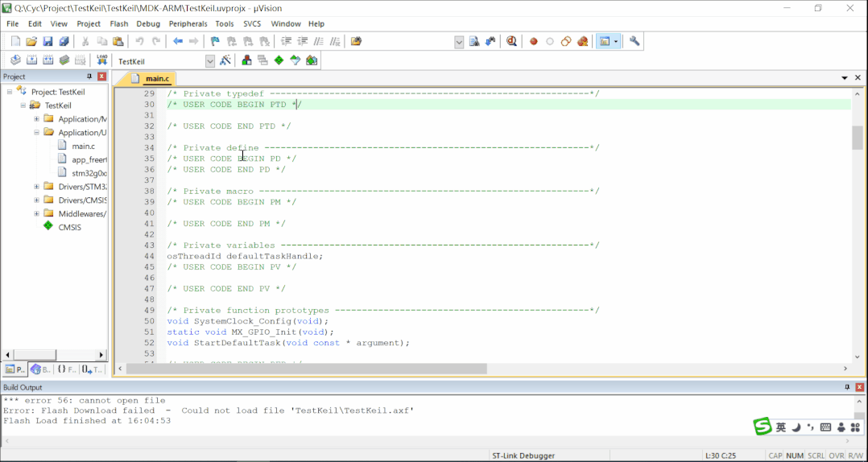
Task: Open the Debug menu
Action: [148, 24]
